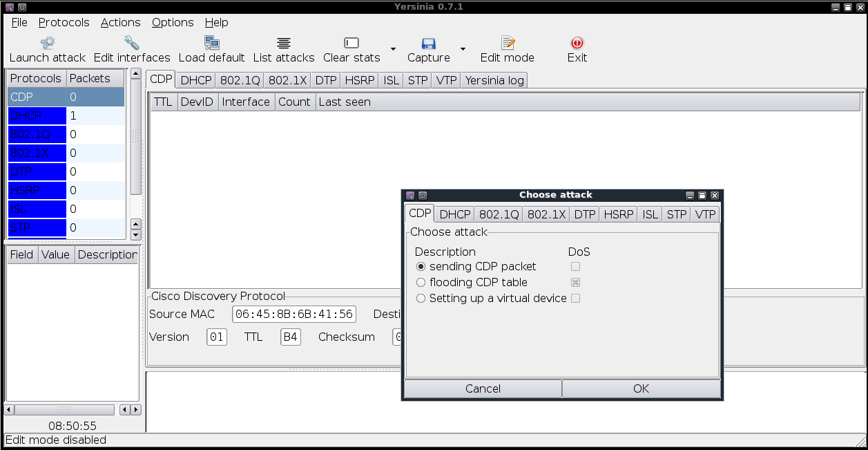Open main window HSRP tab
The image size is (868, 450).
pyautogui.click(x=359, y=80)
